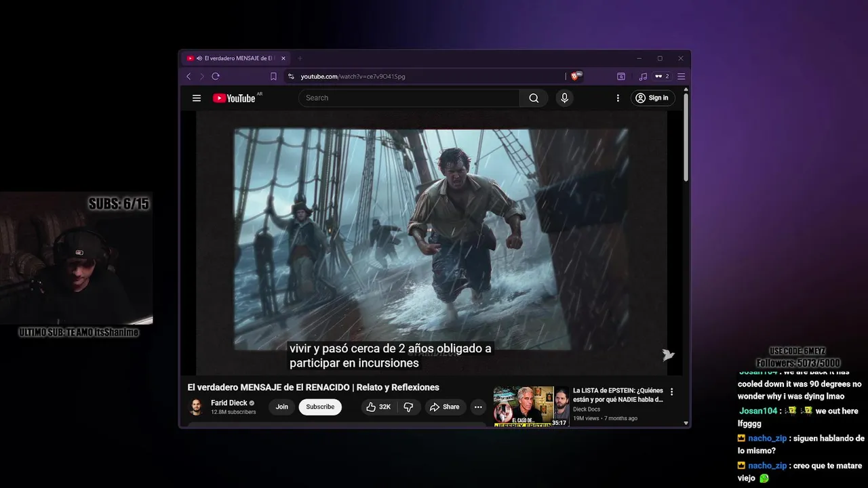Select the 'El verdadero MENSAJE de El' browser tab
Viewport: 868px width, 488px height.
pyautogui.click(x=237, y=58)
